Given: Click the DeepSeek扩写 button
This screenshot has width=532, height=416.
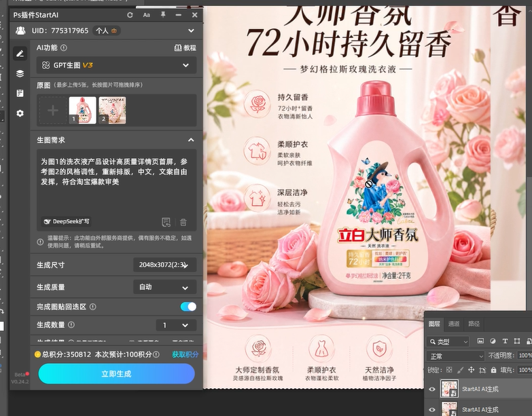Looking at the screenshot, I should tap(66, 221).
